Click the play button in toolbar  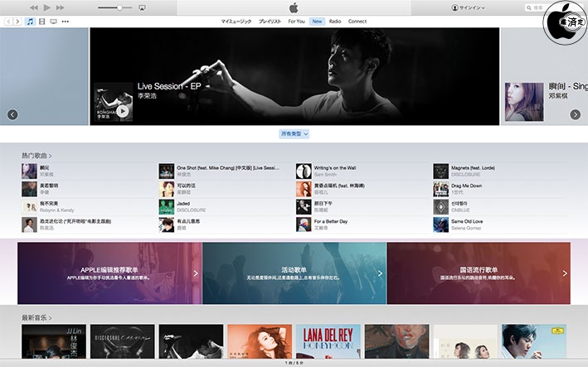[x=47, y=7]
